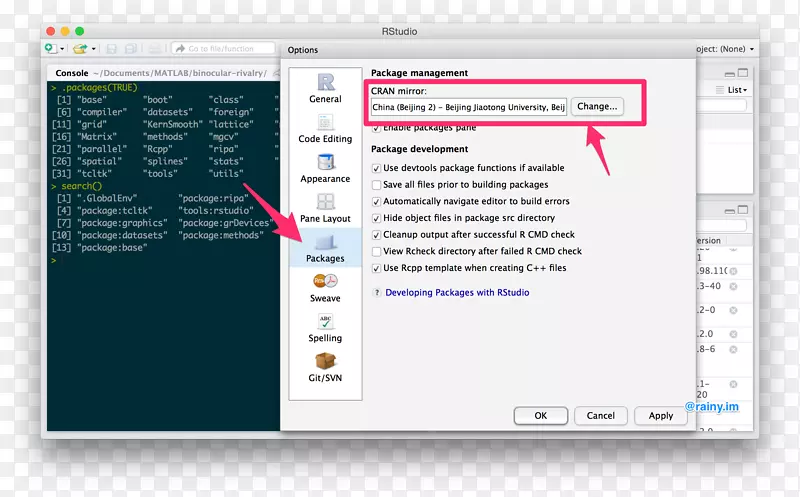Click the help icon beside Developing Packages
Screen dimensions: 800x497
click(376, 293)
